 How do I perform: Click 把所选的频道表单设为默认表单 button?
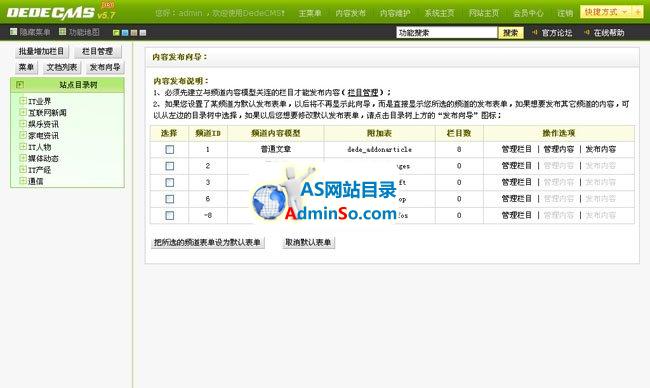pos(207,242)
